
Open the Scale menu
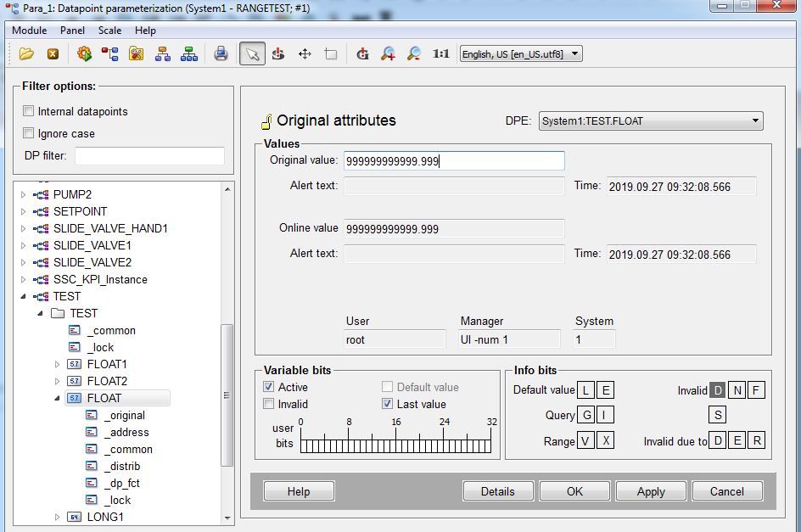coord(109,30)
